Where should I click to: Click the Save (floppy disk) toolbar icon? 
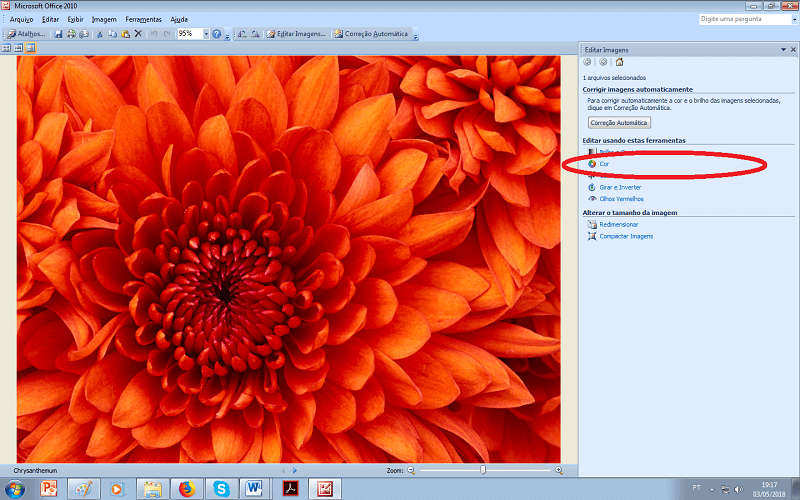(58, 34)
